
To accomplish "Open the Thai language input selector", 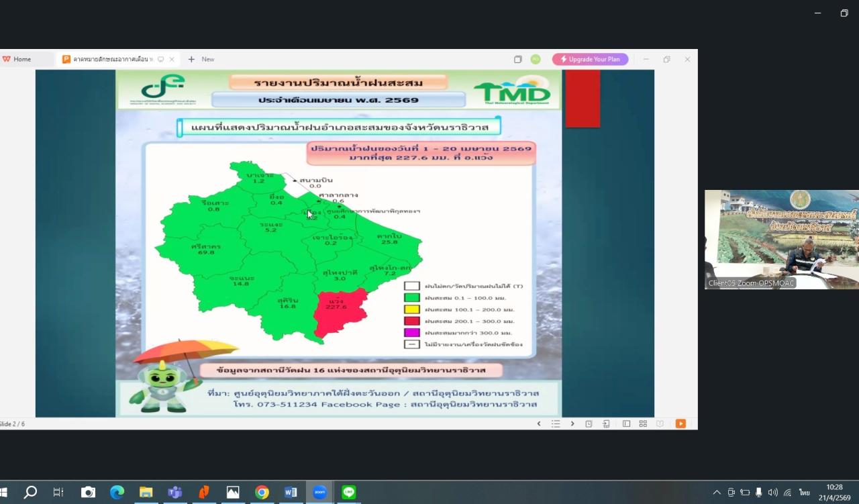I will (x=804, y=493).
